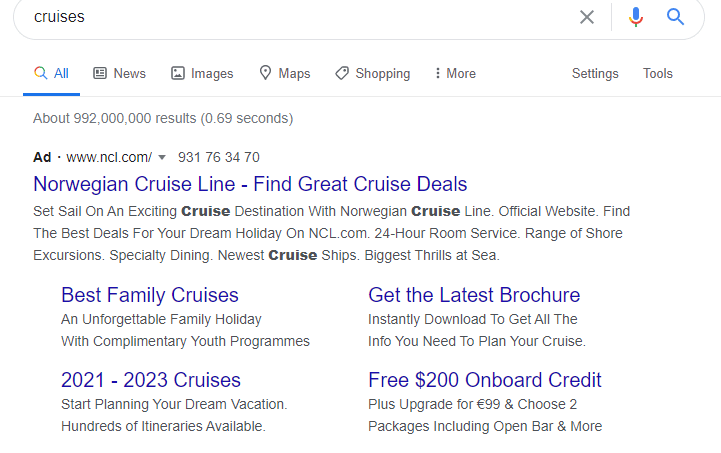Image resolution: width=721 pixels, height=453 pixels.
Task: Open Norwegian Cruise Line ad headline link
Action: pyautogui.click(x=250, y=184)
